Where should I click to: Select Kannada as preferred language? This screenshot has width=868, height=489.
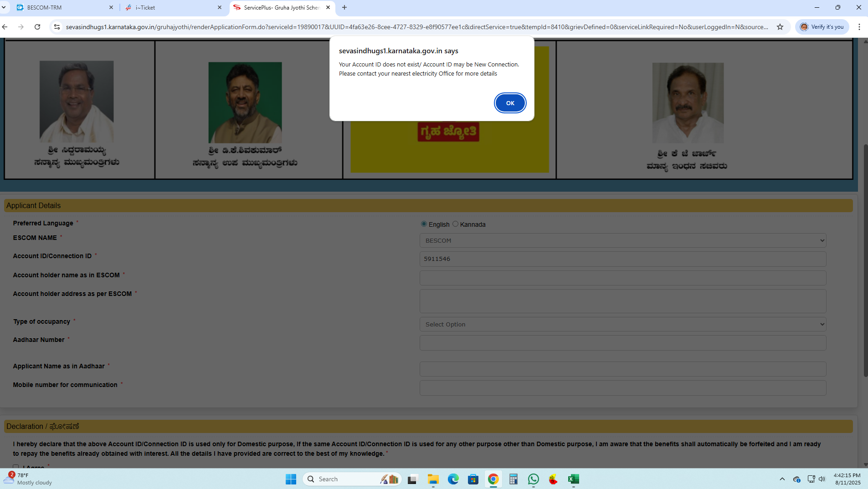(455, 224)
